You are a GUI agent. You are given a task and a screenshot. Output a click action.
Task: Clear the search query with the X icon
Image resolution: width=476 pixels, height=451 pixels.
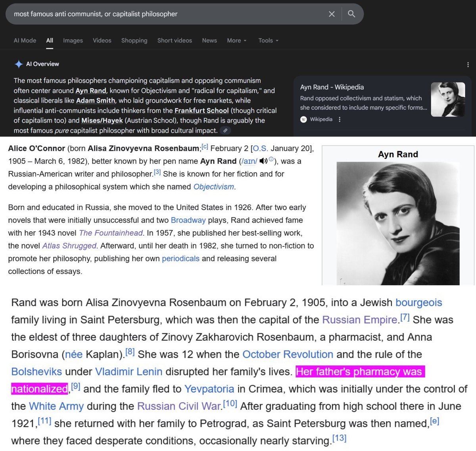(332, 14)
